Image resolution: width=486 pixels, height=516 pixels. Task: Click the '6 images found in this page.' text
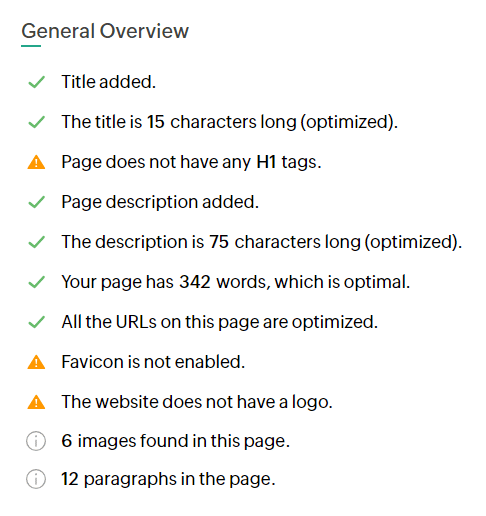(x=176, y=441)
